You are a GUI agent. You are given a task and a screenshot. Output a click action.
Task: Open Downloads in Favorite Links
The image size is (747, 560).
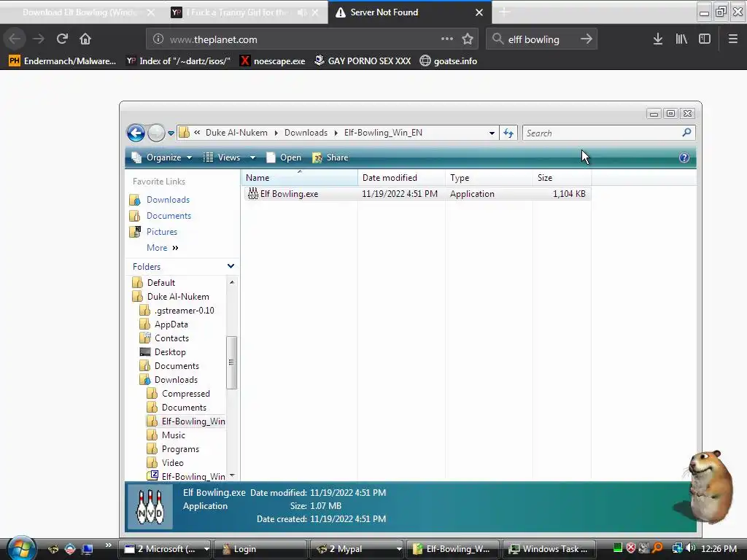(168, 200)
